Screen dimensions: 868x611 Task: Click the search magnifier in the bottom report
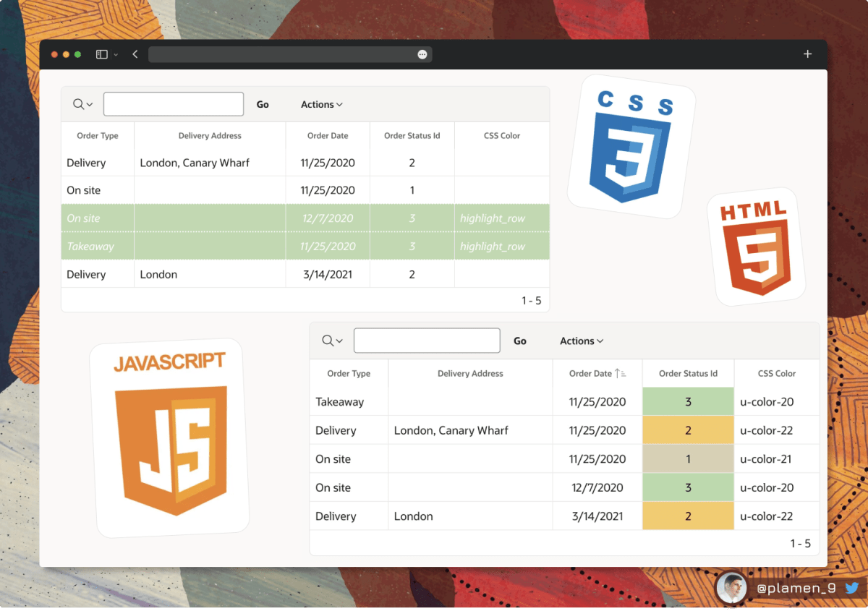click(328, 341)
